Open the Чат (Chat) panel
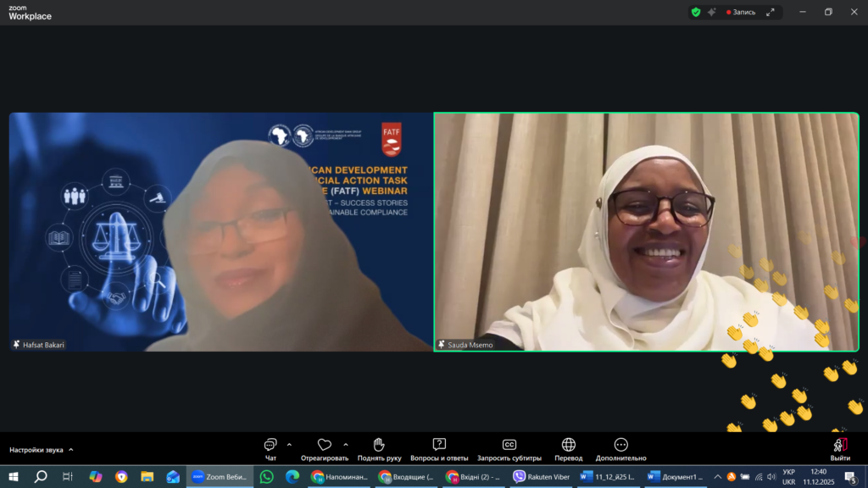868x488 pixels. click(x=270, y=446)
